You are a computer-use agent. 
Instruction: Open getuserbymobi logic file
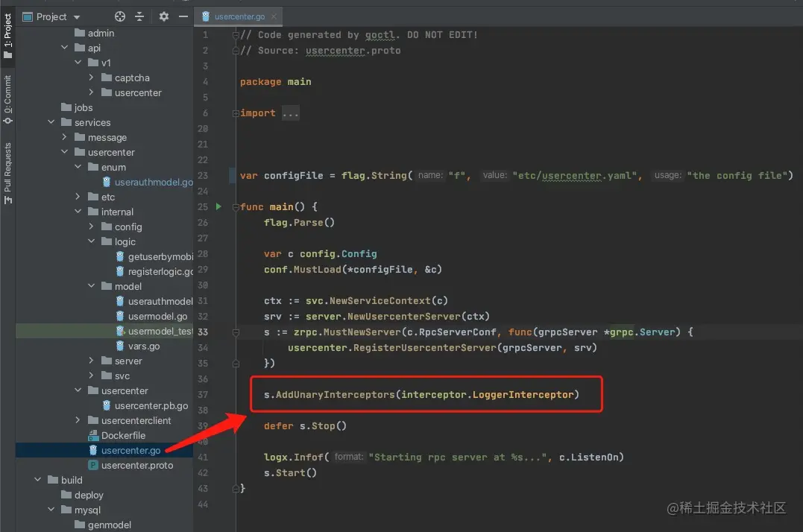tap(154, 257)
